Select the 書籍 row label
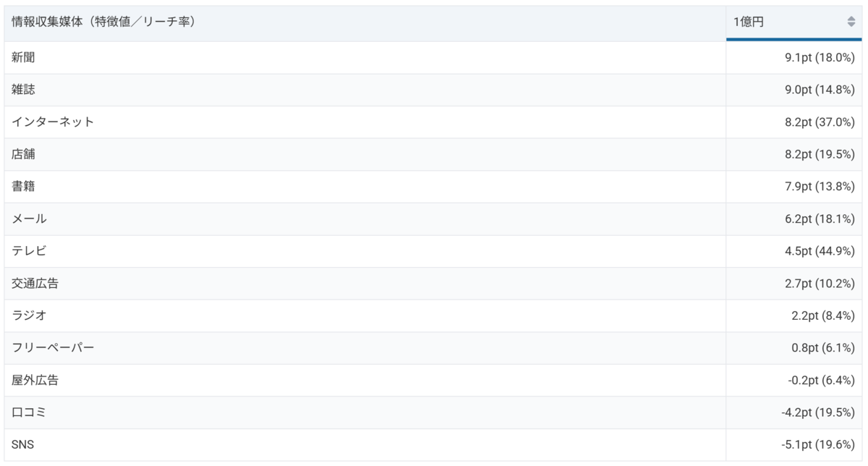This screenshot has height=466, width=868. pos(23,187)
